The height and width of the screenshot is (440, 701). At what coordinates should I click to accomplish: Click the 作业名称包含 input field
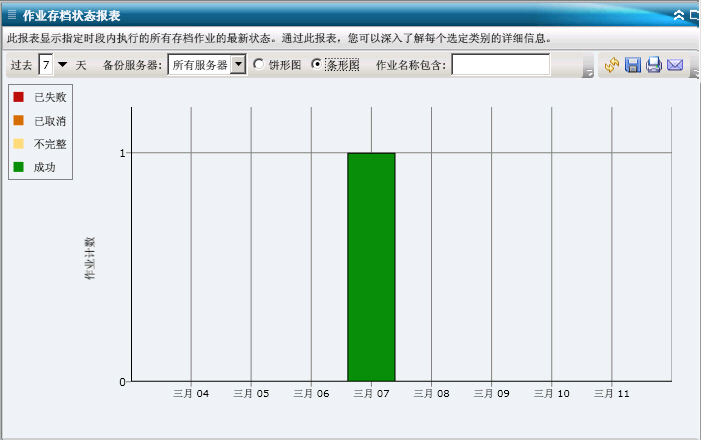pyautogui.click(x=501, y=65)
